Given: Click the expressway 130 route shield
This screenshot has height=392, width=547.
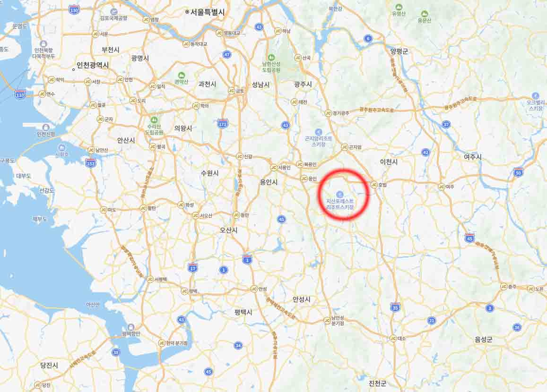Looking at the screenshot, I should [74, 9].
